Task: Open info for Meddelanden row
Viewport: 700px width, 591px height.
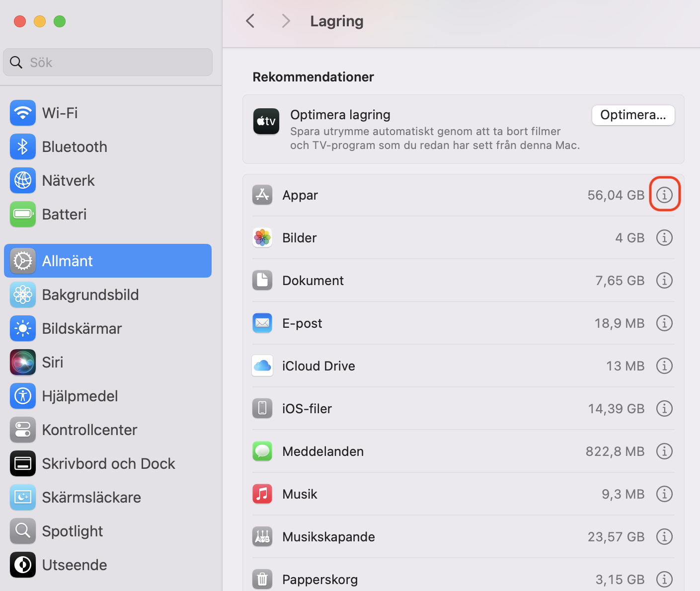Action: click(x=664, y=451)
